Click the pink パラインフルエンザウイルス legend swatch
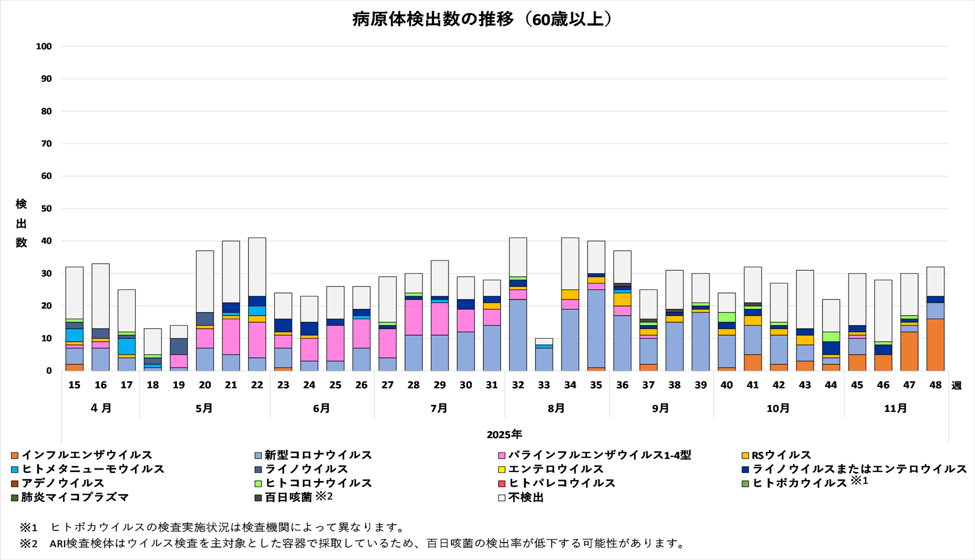The width and height of the screenshot is (975, 560). tap(501, 455)
